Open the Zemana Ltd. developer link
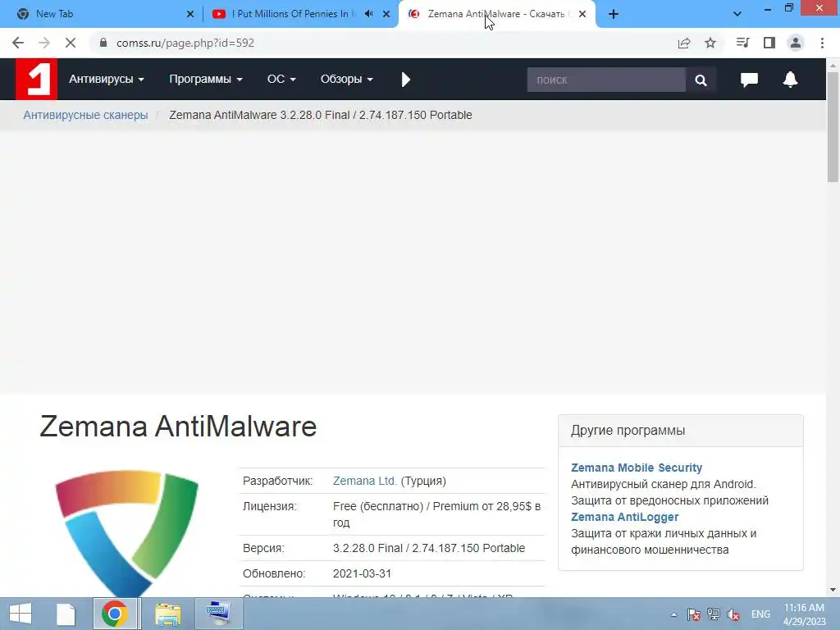840x630 pixels. tap(365, 481)
